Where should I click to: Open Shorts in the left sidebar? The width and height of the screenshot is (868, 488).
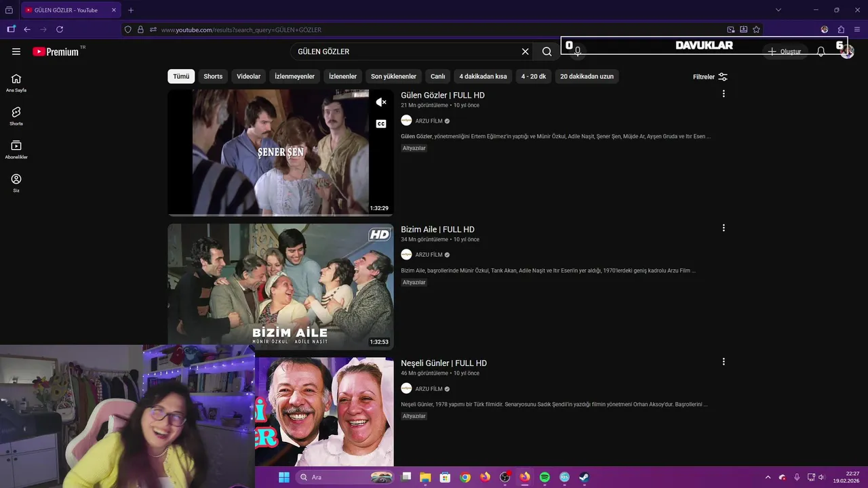point(16,116)
